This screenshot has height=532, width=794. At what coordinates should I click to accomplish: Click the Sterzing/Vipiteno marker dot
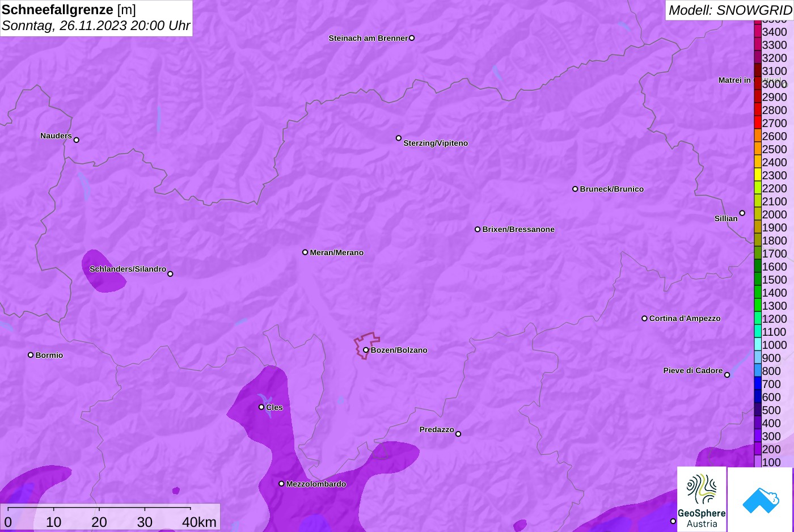[x=399, y=138]
